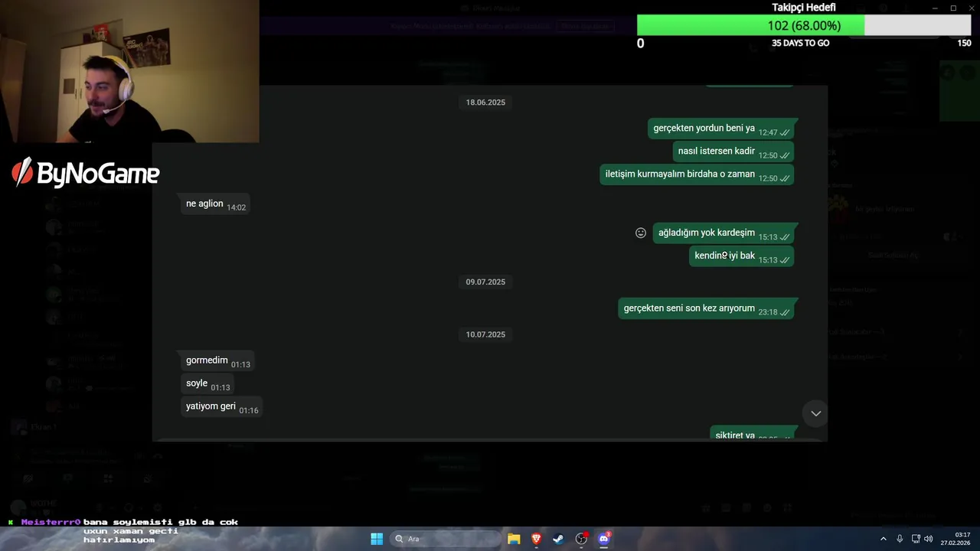Maximize the window using the title bar button
Viewport: 980px width, 551px height.
[x=953, y=8]
